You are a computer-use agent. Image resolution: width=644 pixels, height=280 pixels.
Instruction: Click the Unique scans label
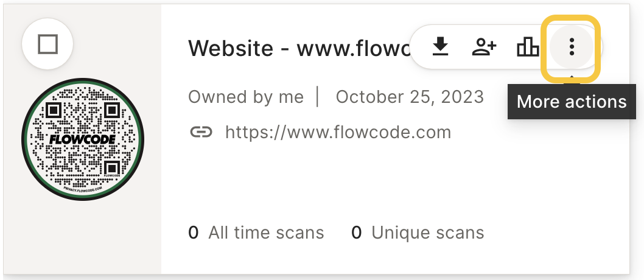[x=427, y=233]
